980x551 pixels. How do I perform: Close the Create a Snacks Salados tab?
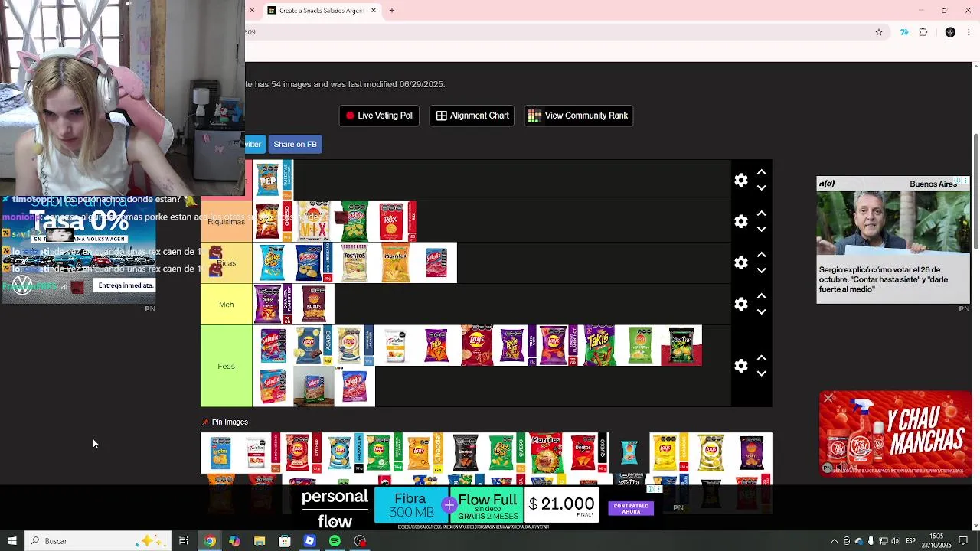[x=374, y=11]
